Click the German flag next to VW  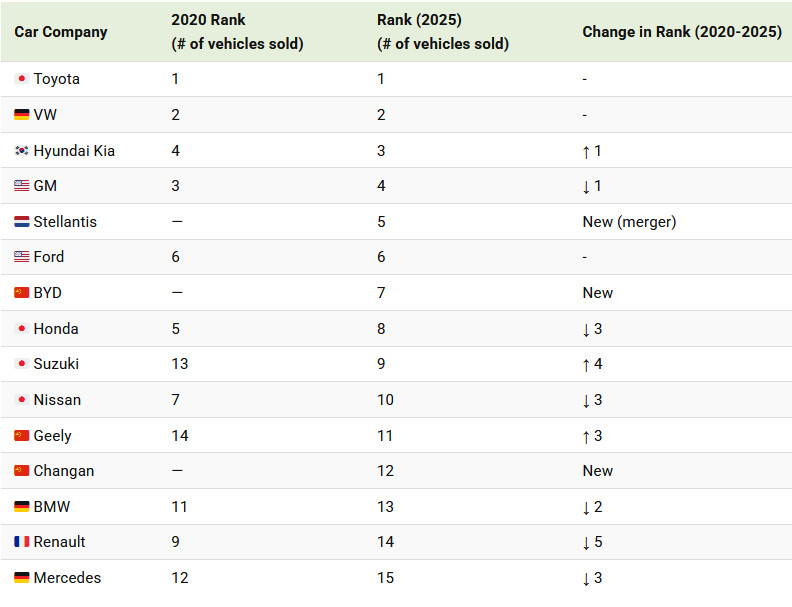[22, 115]
